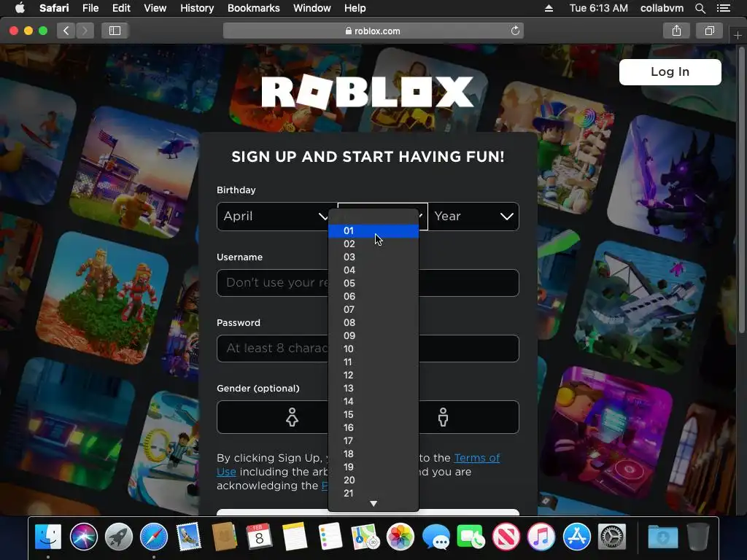The width and height of the screenshot is (747, 560).
Task: Choose day 05 in the list
Action: click(373, 284)
